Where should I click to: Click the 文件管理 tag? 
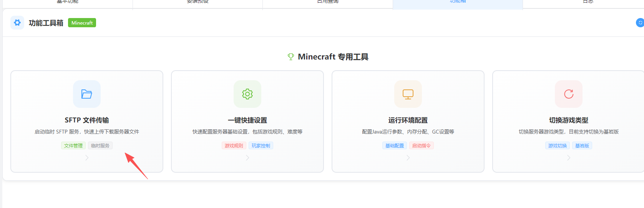(x=73, y=146)
